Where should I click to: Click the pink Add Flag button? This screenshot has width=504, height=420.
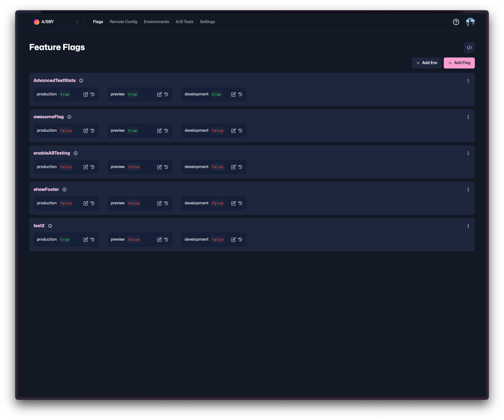click(459, 63)
